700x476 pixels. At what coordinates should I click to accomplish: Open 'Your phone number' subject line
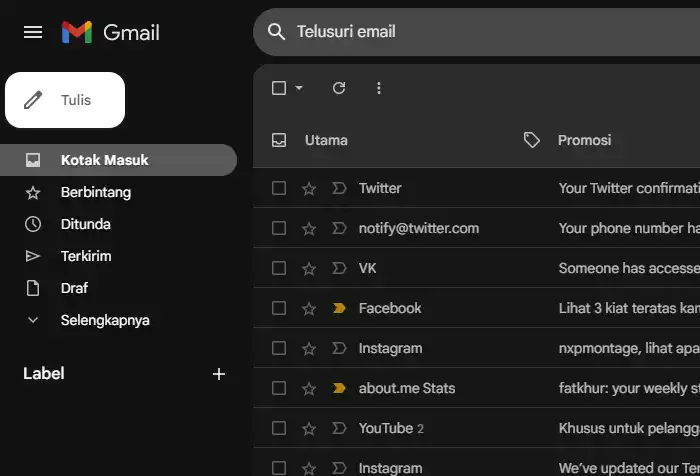pos(629,229)
